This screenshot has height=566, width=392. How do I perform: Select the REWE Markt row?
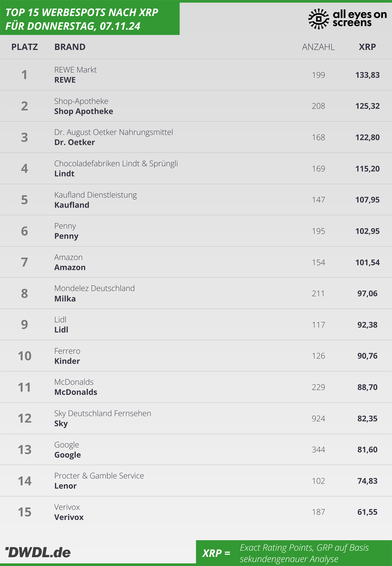[x=196, y=75]
